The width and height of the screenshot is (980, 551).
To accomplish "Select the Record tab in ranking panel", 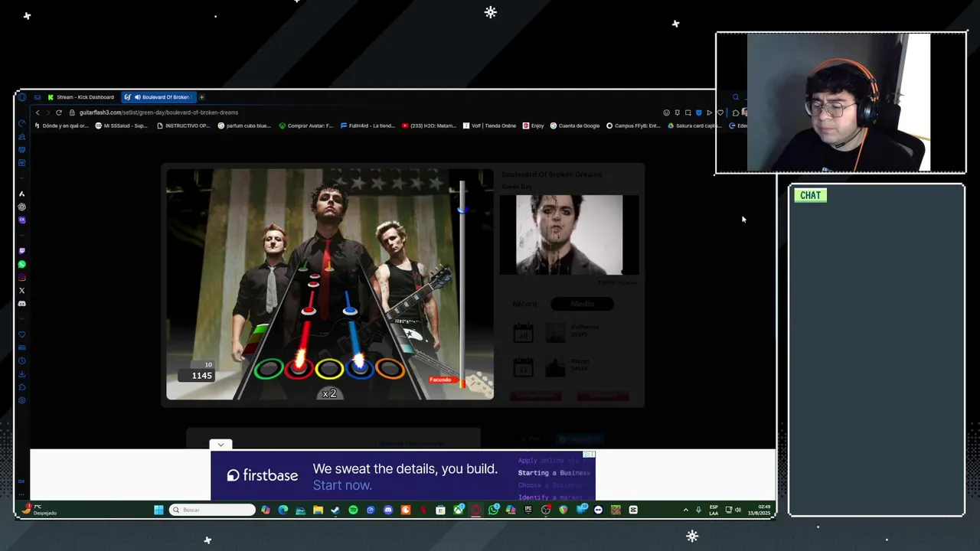I will pos(524,304).
